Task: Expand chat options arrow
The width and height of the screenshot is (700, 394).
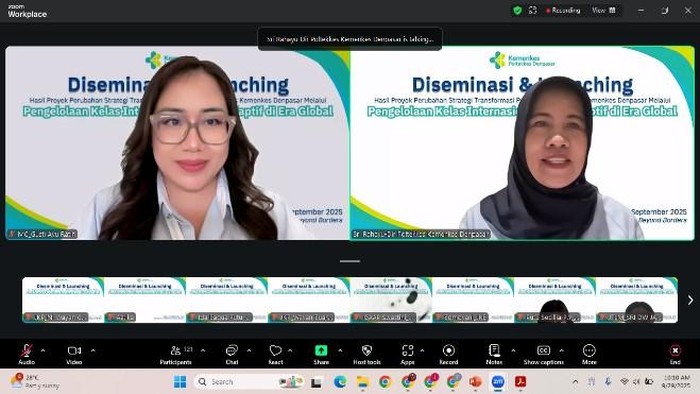Action: pyautogui.click(x=249, y=351)
